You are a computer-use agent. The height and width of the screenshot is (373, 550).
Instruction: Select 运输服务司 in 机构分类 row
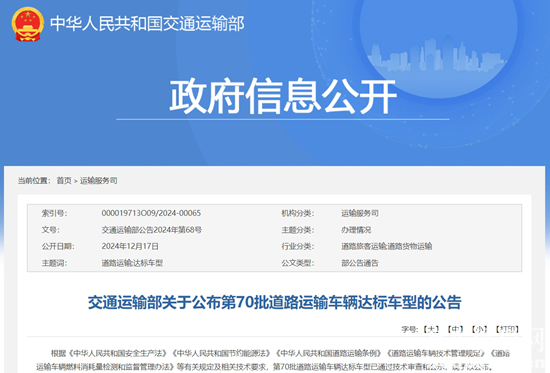(x=360, y=213)
